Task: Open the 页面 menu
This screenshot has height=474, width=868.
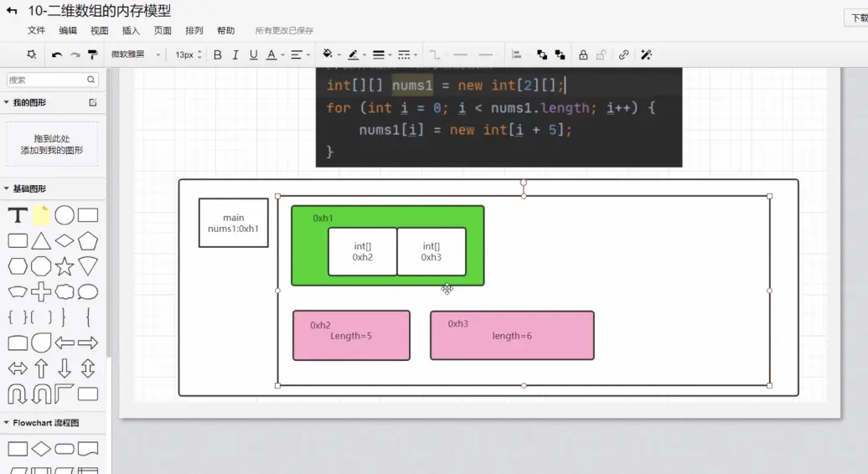Action: click(163, 30)
